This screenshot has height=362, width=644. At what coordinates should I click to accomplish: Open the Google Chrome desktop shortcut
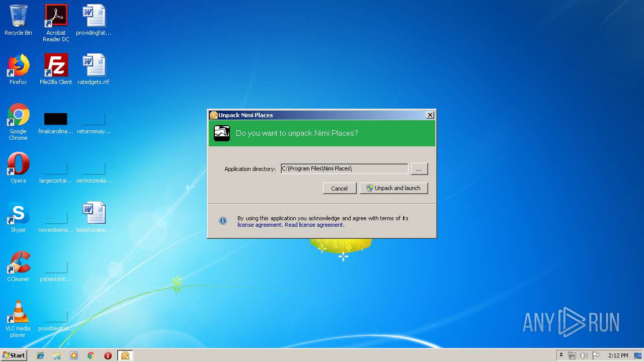click(x=18, y=122)
